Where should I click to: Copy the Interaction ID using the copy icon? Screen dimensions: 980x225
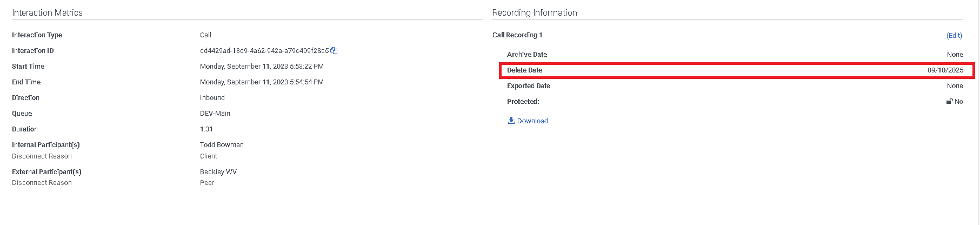(x=334, y=50)
